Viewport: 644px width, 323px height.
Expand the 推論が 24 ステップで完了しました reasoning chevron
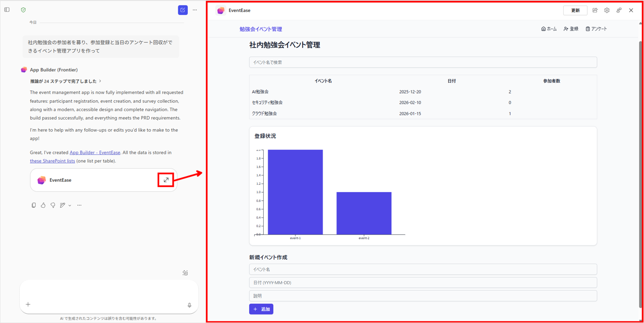(x=100, y=81)
